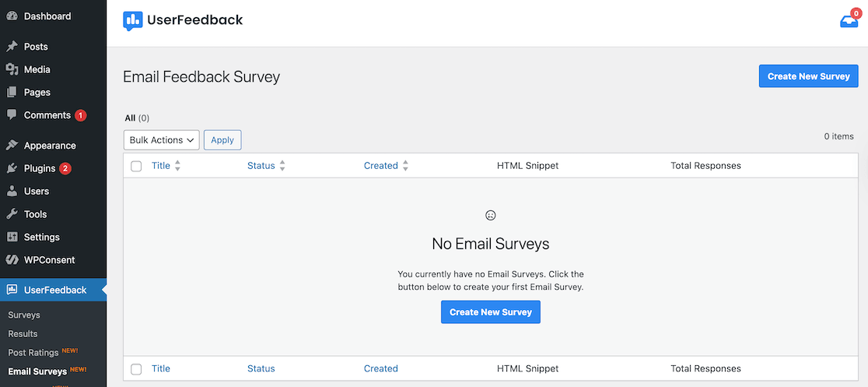Click Created column header link at top
868x387 pixels.
click(x=381, y=166)
